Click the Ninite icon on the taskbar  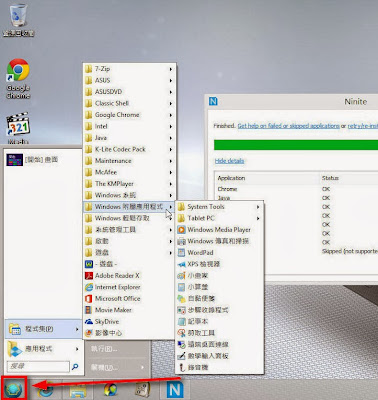click(x=175, y=389)
